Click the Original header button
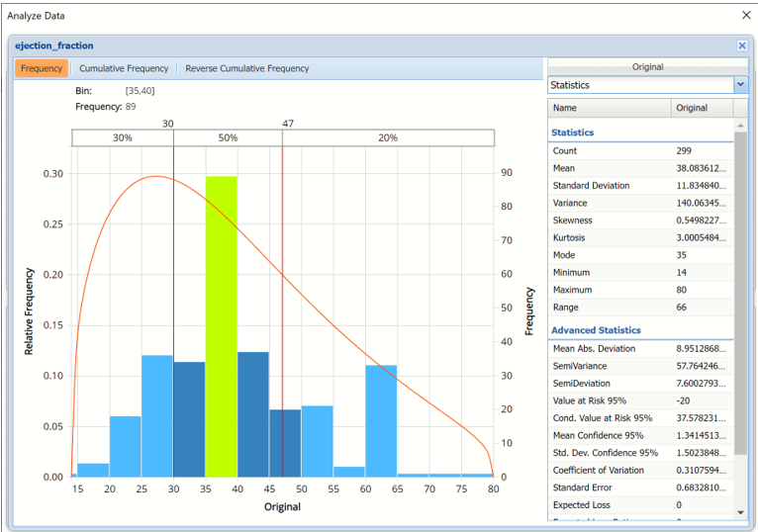758x532 pixels. click(647, 67)
